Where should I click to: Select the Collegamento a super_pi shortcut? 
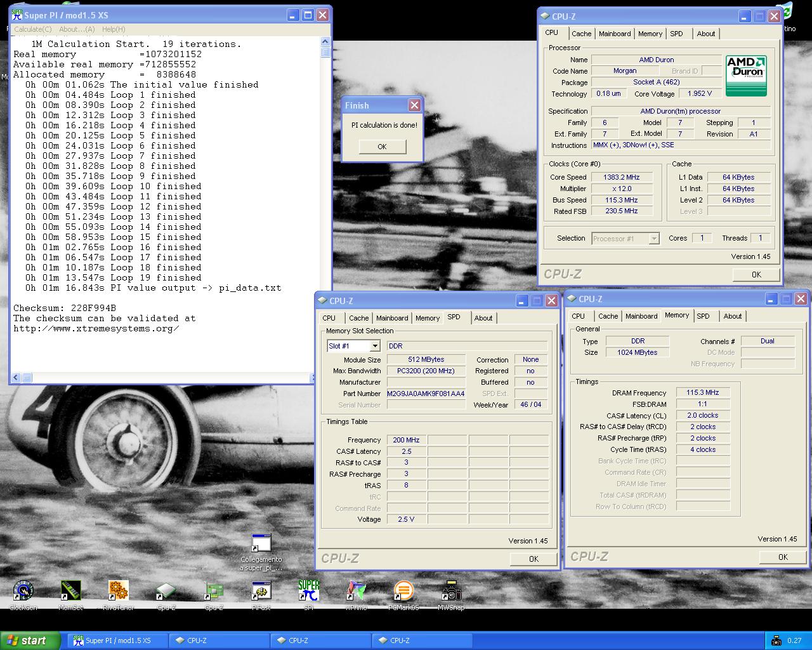point(261,552)
